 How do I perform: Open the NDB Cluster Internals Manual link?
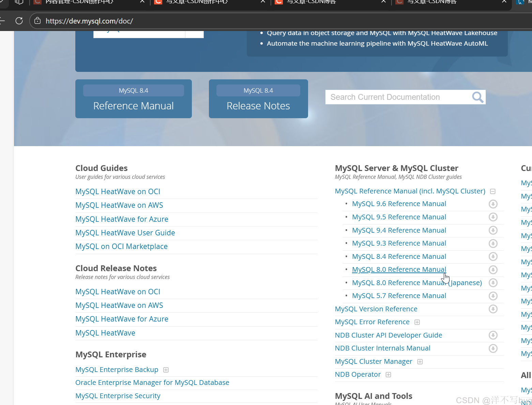click(x=382, y=348)
